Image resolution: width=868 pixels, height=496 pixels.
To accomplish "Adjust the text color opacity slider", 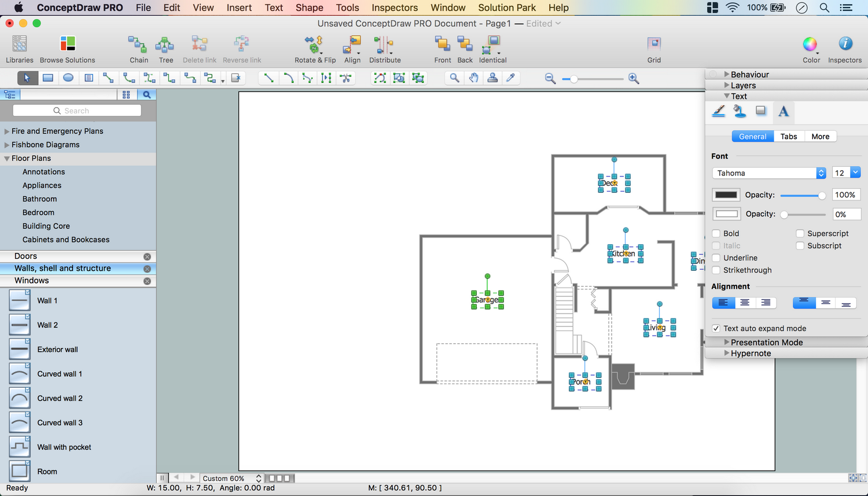I will tap(821, 196).
